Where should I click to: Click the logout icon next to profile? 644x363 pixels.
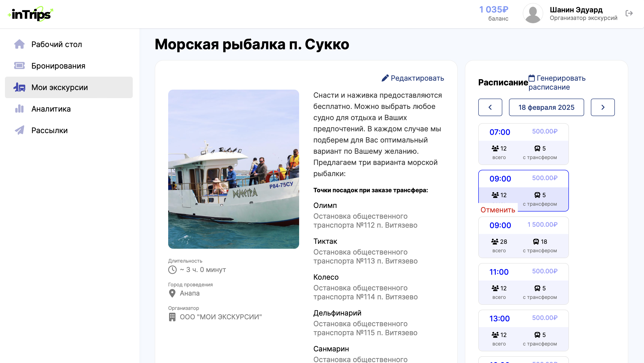click(629, 13)
